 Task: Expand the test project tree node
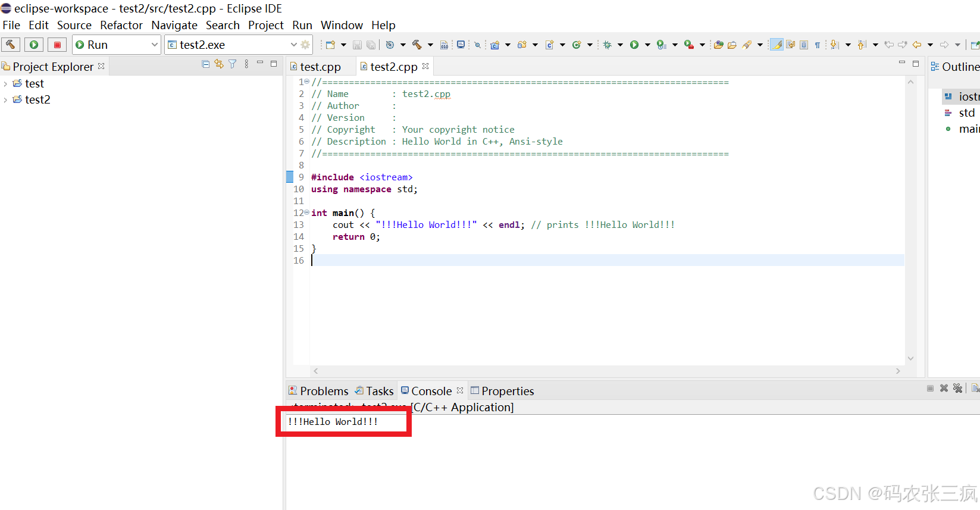[5, 84]
